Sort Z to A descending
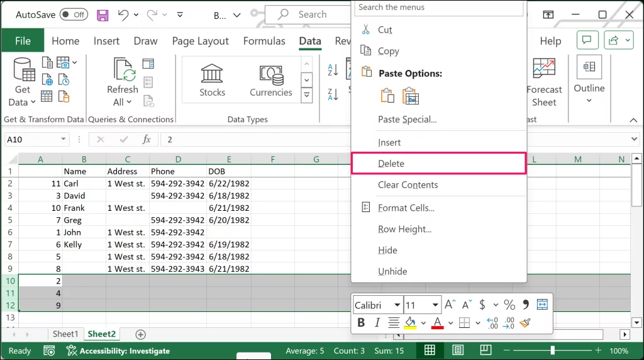Image resolution: width=644 pixels, height=360 pixels. click(333, 94)
